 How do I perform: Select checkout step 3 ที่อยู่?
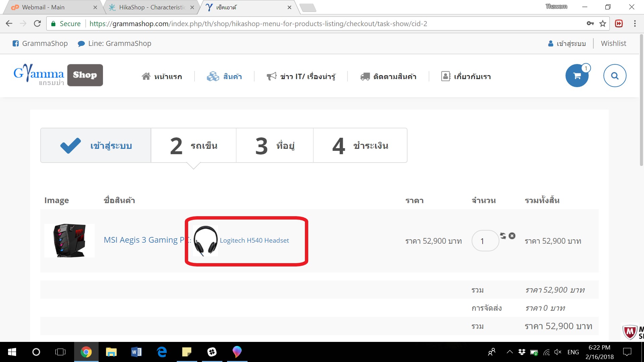275,145
